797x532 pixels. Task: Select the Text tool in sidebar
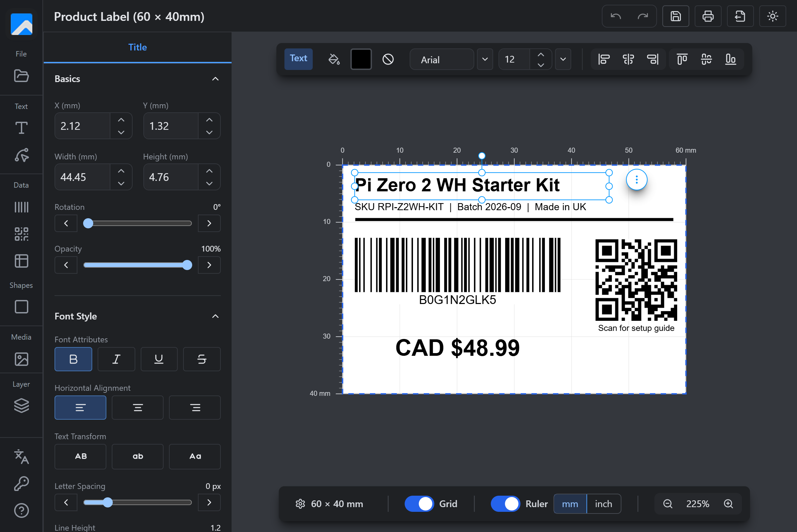click(21, 128)
